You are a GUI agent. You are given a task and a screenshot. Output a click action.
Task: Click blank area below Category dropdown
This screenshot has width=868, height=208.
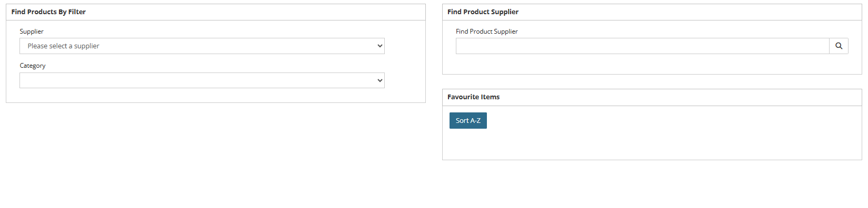point(211,95)
